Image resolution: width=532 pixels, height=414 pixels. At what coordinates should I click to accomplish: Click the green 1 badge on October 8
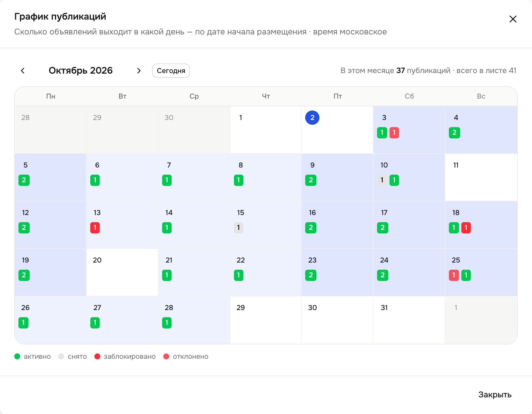[239, 180]
